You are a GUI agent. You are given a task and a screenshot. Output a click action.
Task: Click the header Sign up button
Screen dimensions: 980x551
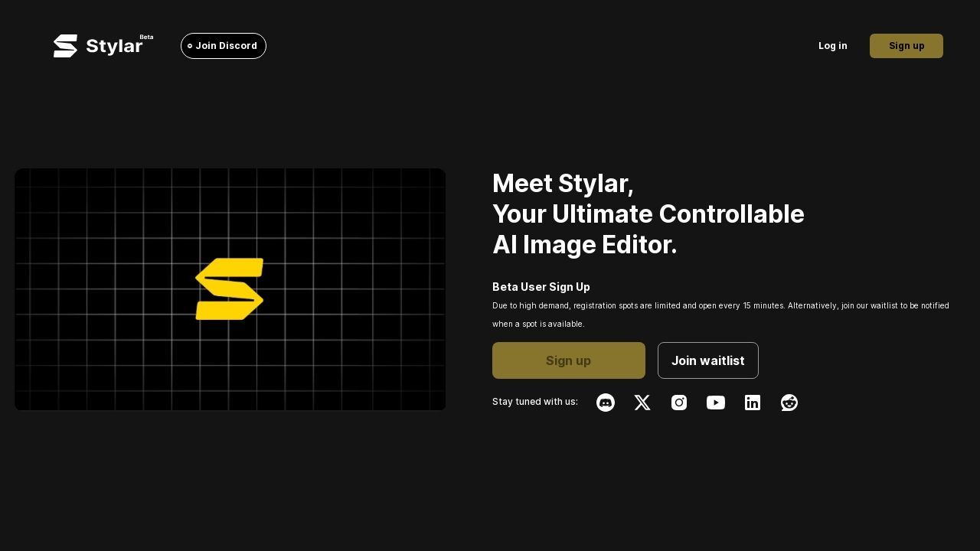pos(906,46)
